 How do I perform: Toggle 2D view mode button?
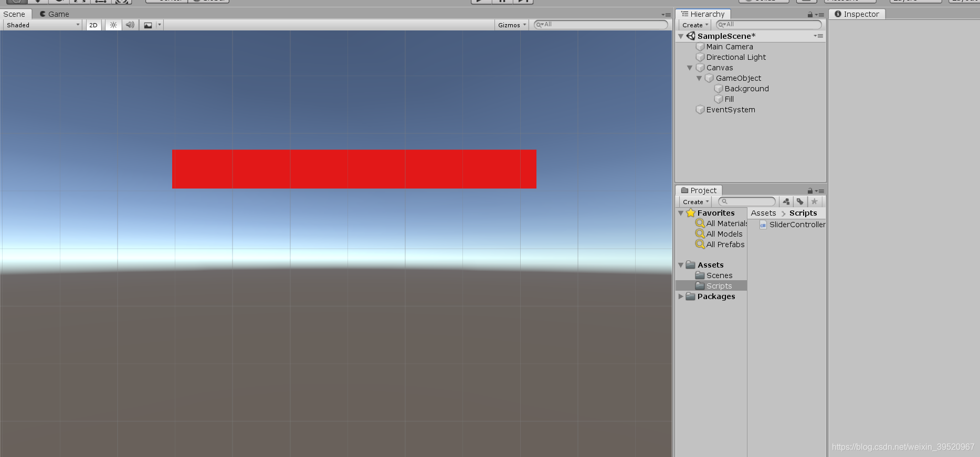pos(93,25)
